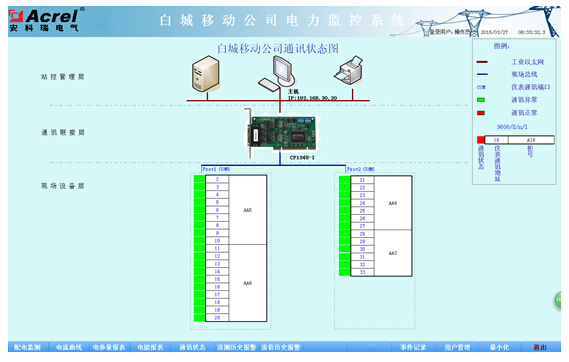
Task: Click the Acrel logo
Action: tap(46, 20)
